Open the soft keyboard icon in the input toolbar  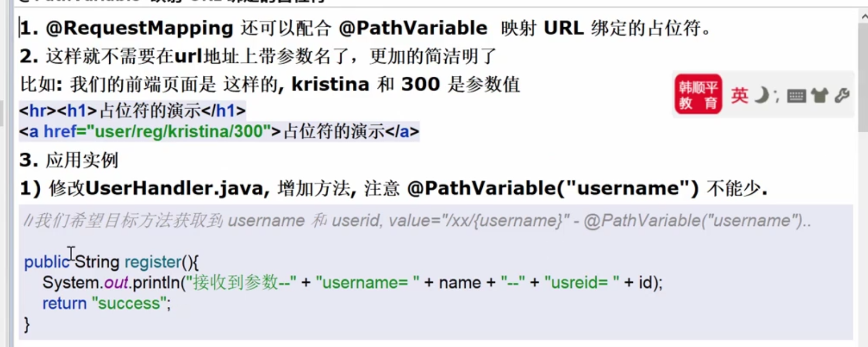pos(796,96)
